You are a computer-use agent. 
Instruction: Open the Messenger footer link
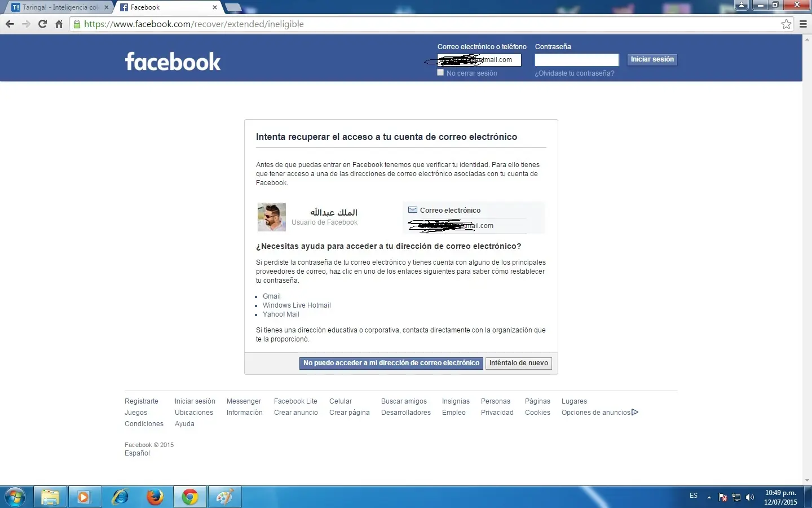(x=244, y=401)
